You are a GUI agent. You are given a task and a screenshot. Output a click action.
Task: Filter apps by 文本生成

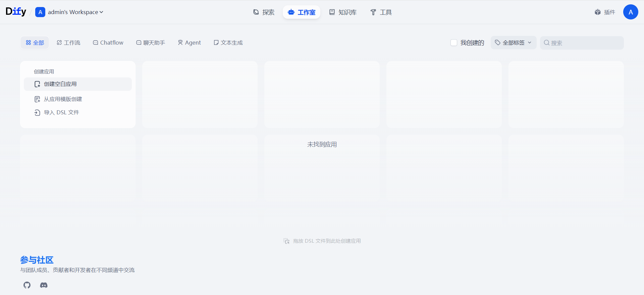pyautogui.click(x=228, y=43)
